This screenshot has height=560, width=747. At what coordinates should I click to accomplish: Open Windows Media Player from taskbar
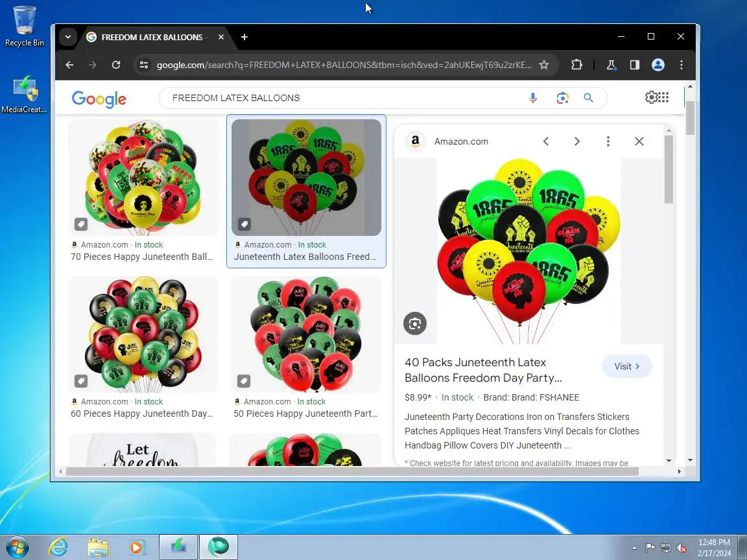[137, 547]
